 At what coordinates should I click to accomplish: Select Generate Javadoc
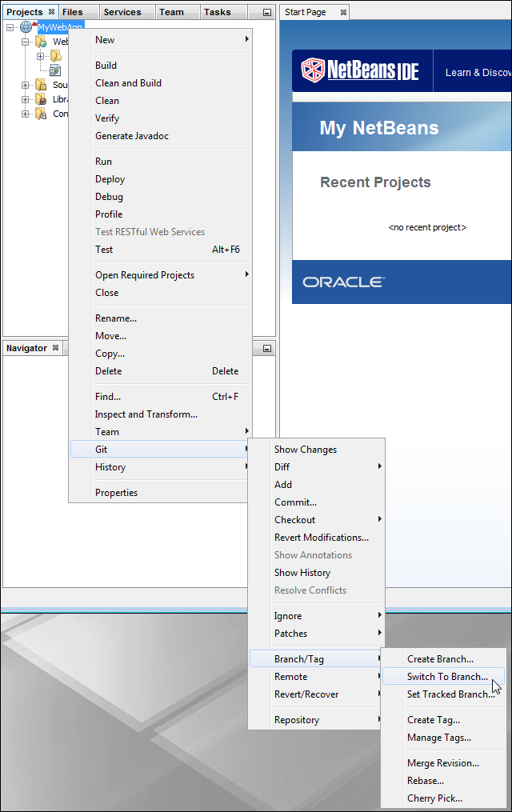[161, 136]
